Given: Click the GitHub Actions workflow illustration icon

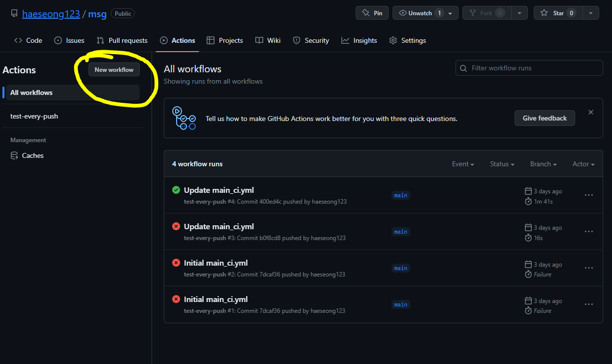Looking at the screenshot, I should 184,118.
